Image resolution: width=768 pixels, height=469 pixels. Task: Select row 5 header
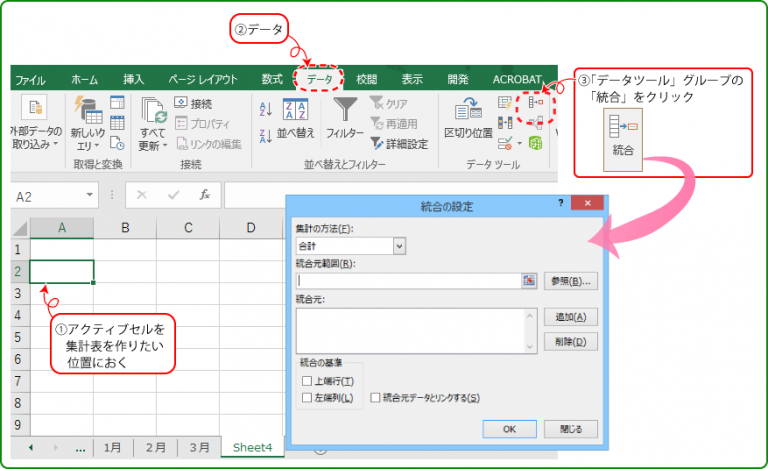[x=18, y=337]
